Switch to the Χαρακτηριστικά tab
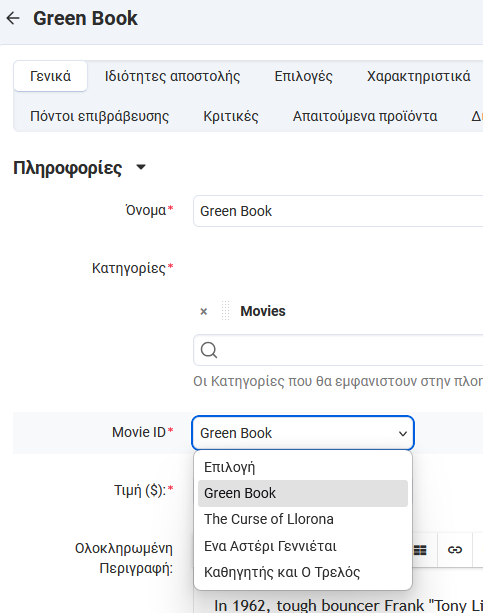The width and height of the screenshot is (483, 613). [418, 76]
